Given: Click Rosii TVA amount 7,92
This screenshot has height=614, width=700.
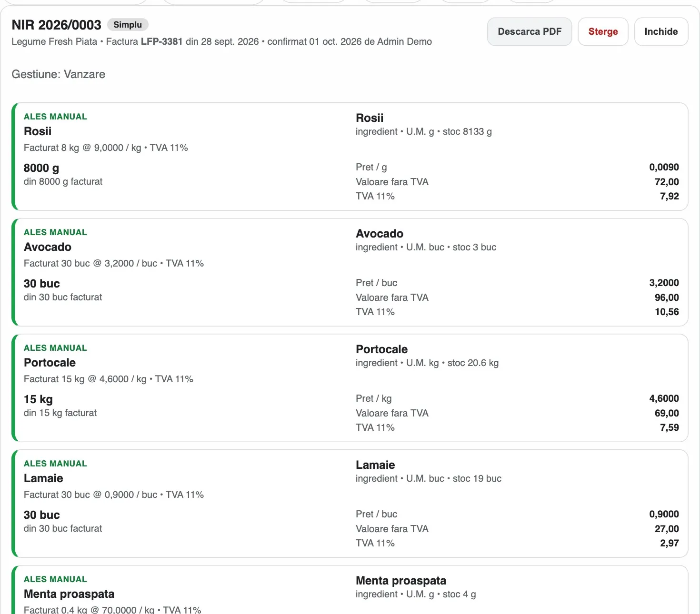Looking at the screenshot, I should click(x=670, y=196).
